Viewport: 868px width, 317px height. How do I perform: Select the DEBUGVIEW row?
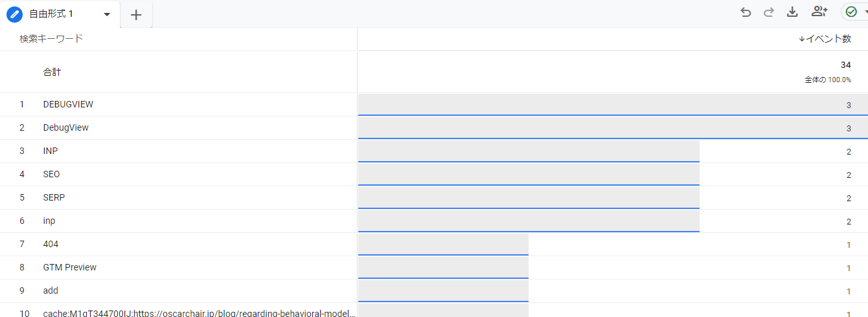(63, 105)
